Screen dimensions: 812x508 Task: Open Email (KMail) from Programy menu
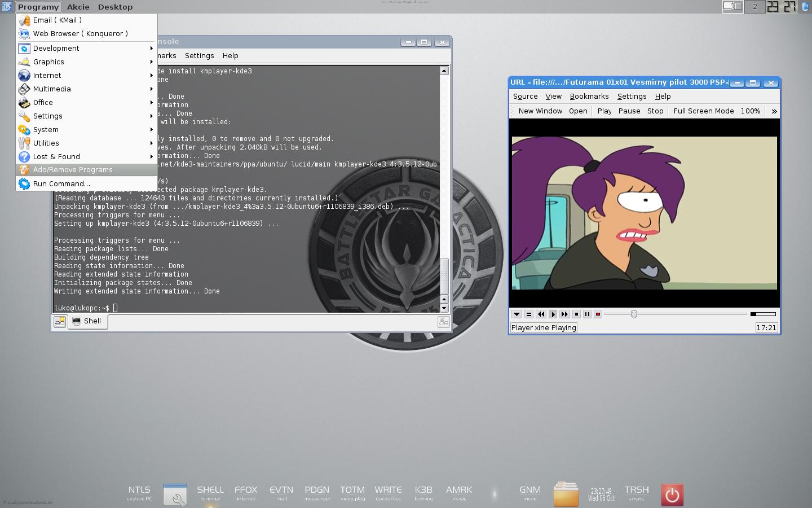(x=86, y=20)
